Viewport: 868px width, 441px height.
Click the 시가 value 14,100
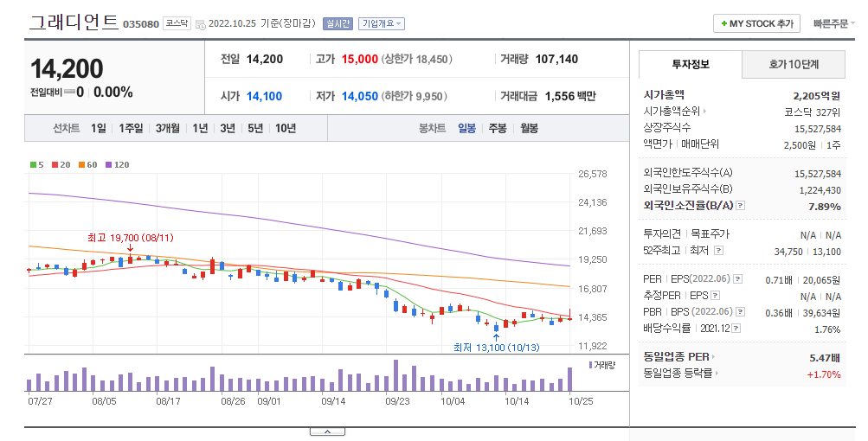264,96
